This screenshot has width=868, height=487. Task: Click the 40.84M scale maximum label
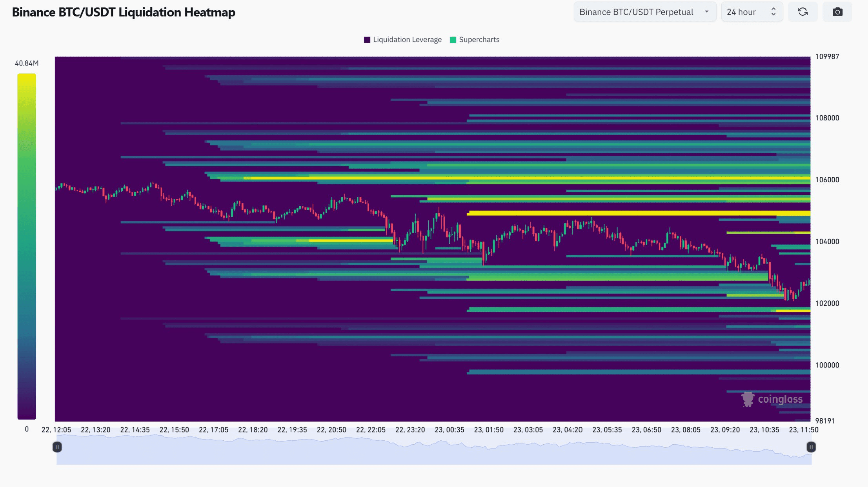click(27, 63)
